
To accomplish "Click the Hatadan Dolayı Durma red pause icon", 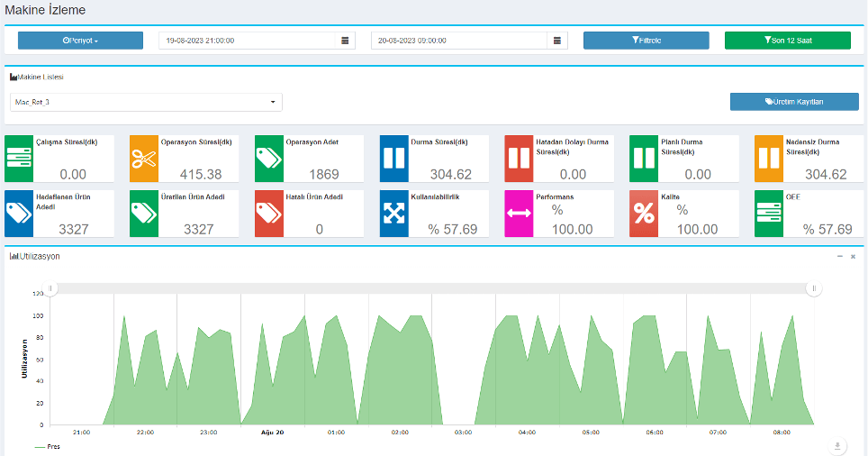I will (519, 159).
